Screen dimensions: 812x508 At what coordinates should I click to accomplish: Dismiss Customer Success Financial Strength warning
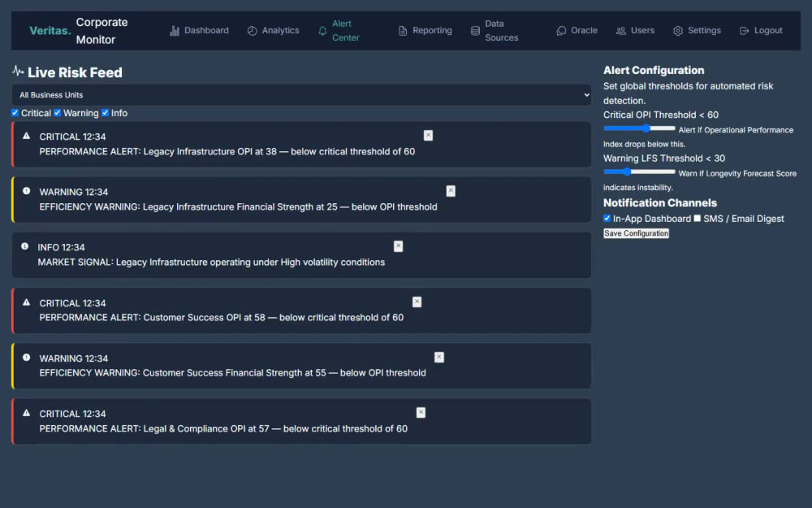point(439,357)
